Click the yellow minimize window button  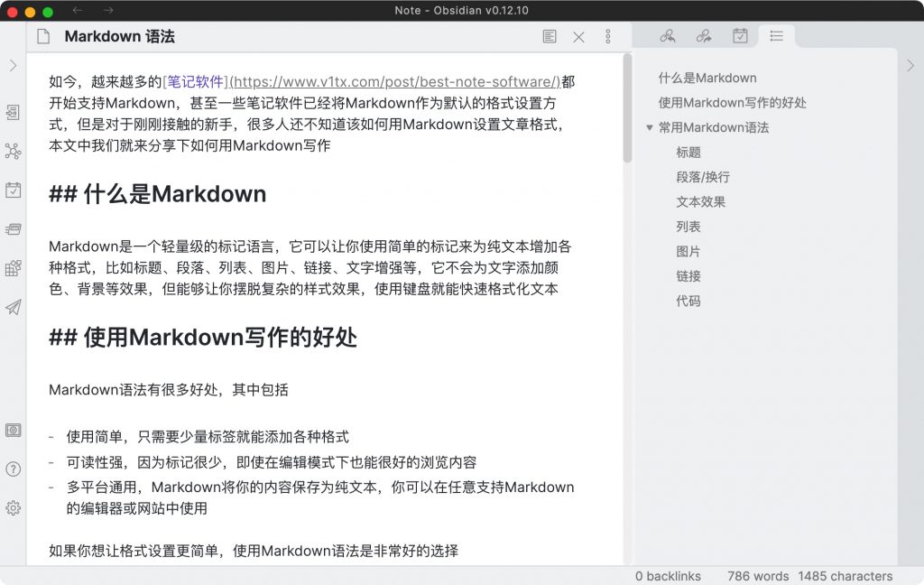[30, 11]
